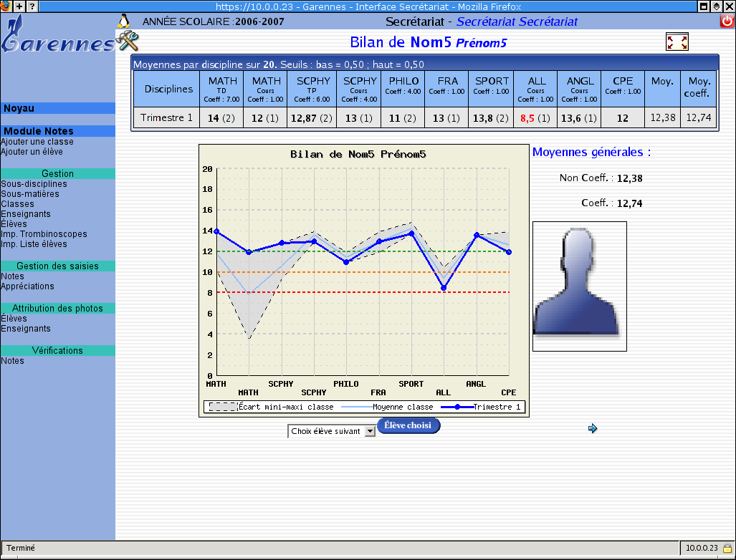Open the Noyau menu section
This screenshot has width=736, height=560.
[x=19, y=108]
